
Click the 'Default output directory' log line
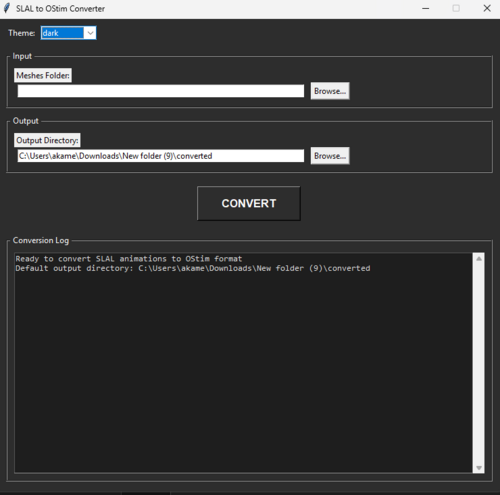[x=193, y=268]
